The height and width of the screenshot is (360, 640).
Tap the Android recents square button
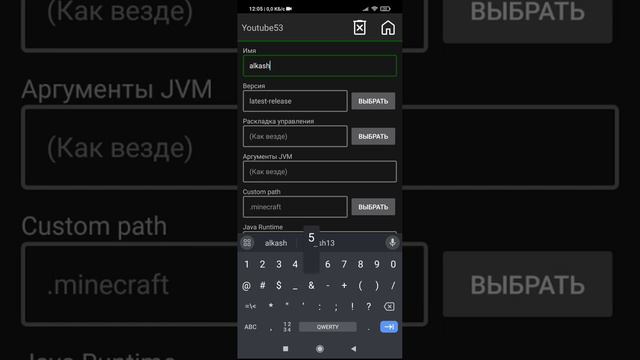(x=285, y=349)
